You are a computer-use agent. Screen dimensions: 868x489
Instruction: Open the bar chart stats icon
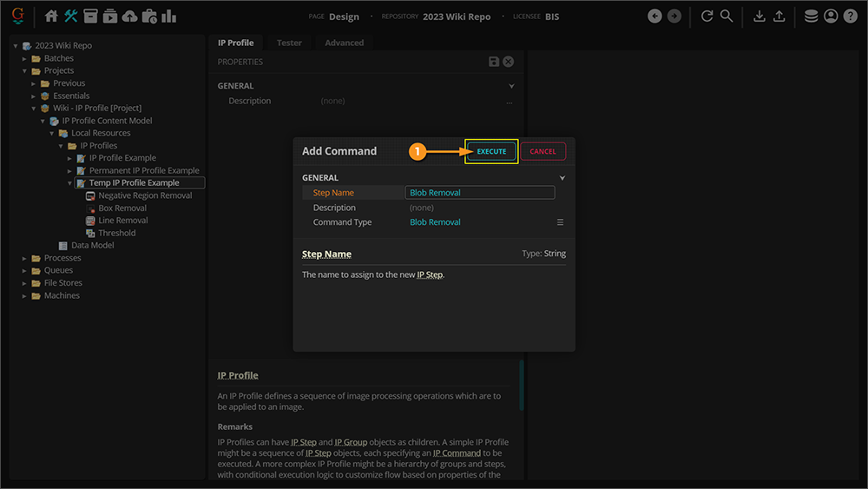169,16
